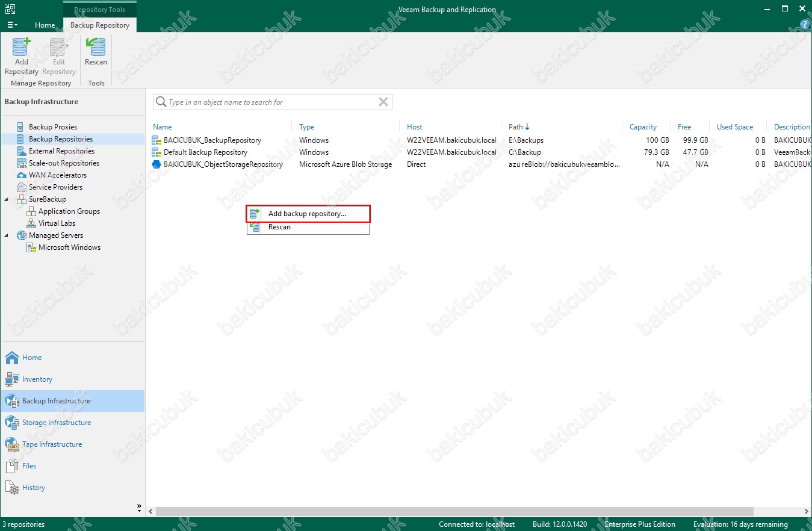The height and width of the screenshot is (531, 812).
Task: Select the Default Backup Repository row
Action: (479, 152)
